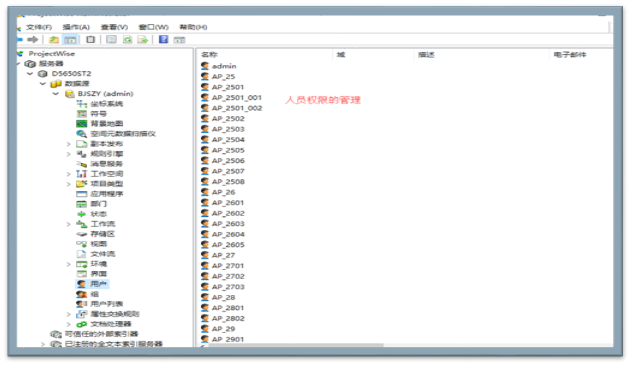Toggle the Show/Hide console tree icon

(x=70, y=39)
